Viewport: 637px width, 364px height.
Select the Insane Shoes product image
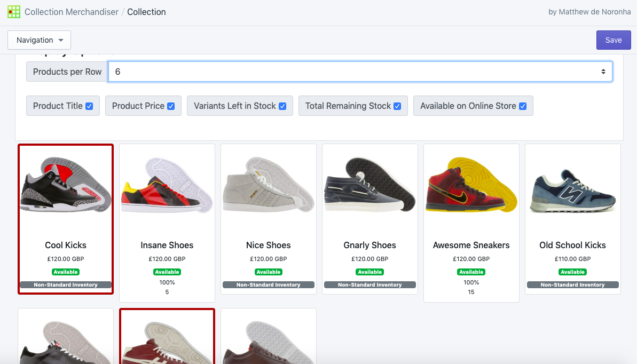click(x=167, y=185)
